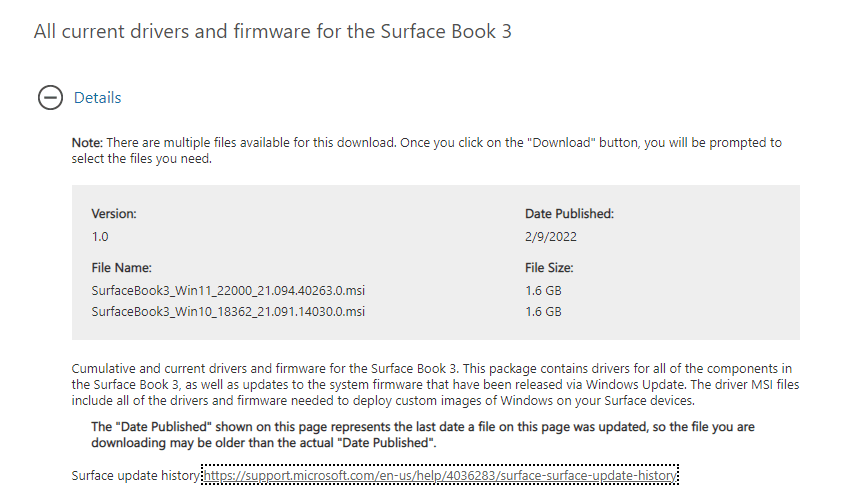Viewport: 865px width, 494px height.
Task: Click the bold Date Published disclaimer text
Action: pos(423,434)
